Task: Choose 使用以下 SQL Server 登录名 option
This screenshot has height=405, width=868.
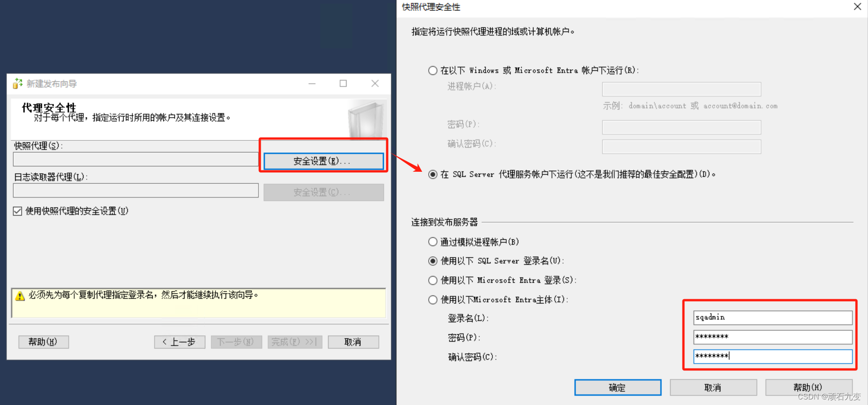Action: [432, 261]
